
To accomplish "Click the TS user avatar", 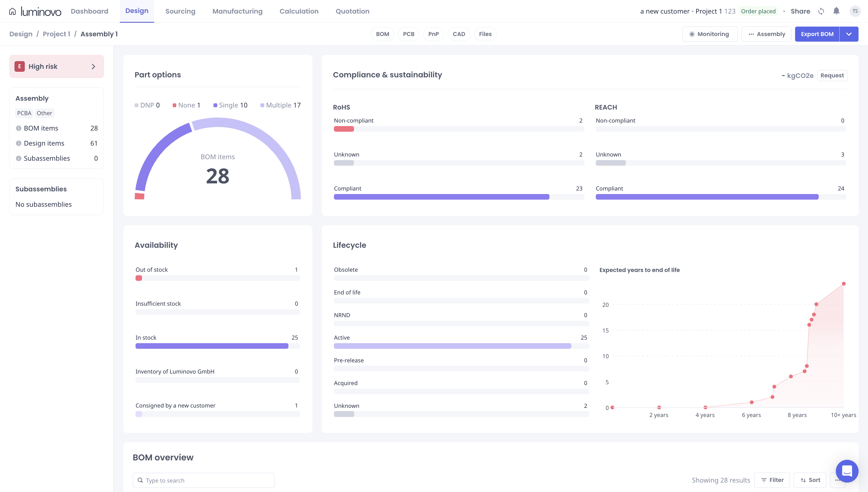I will (x=855, y=11).
